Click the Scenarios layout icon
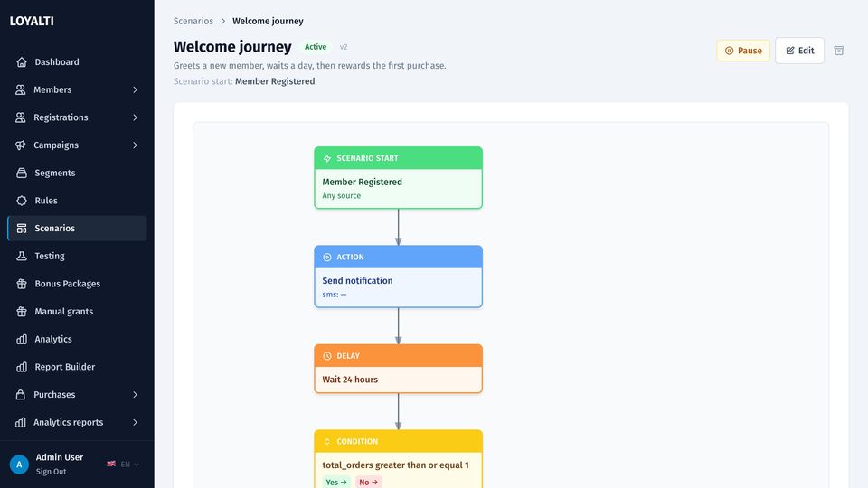Screen dimensions: 868x488 [x=22, y=228]
